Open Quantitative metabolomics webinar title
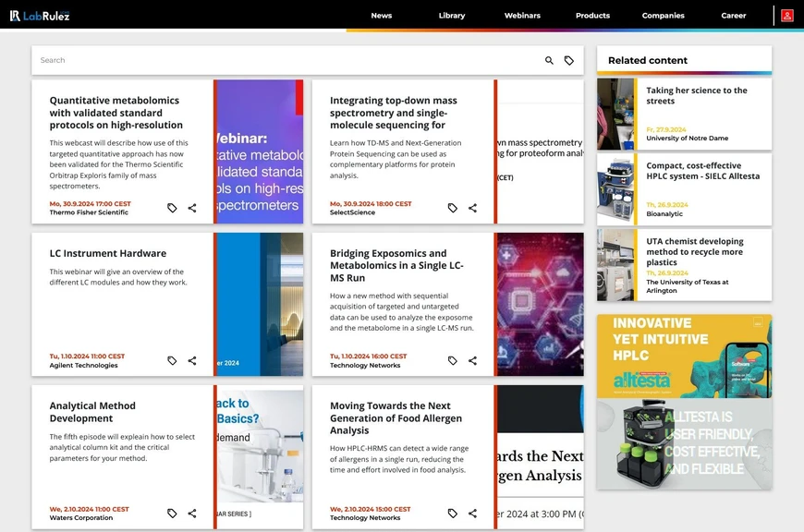 (116, 113)
